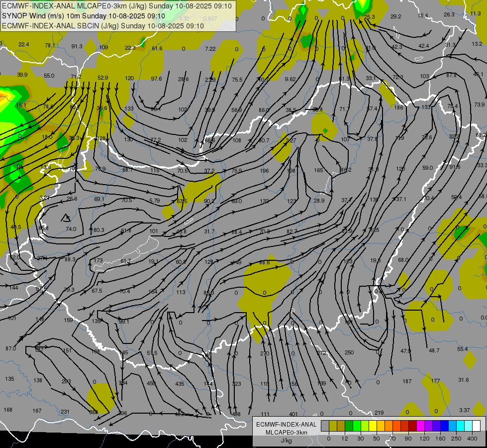Click the map value '9.62'
This screenshot has height=448, width=487.
(x=290, y=79)
